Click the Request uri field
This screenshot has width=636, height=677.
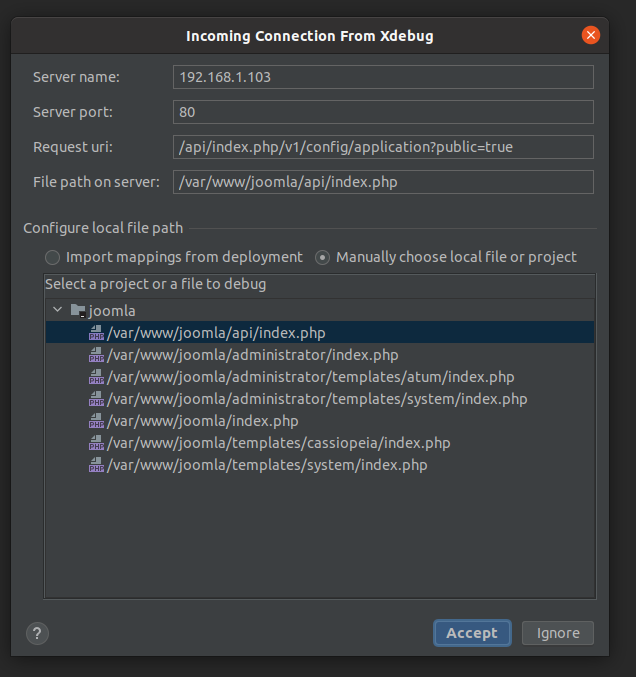(x=383, y=147)
